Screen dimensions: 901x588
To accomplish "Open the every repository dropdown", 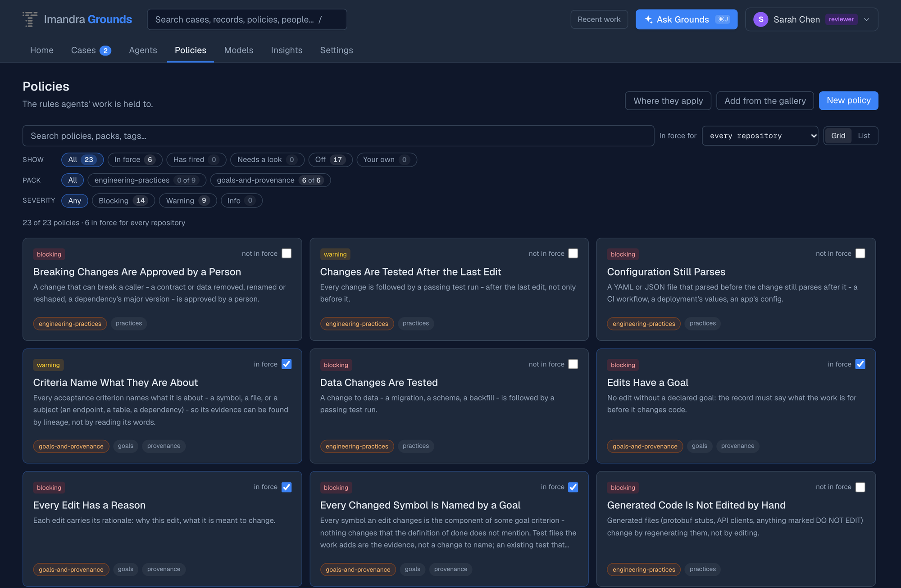I will coord(760,136).
